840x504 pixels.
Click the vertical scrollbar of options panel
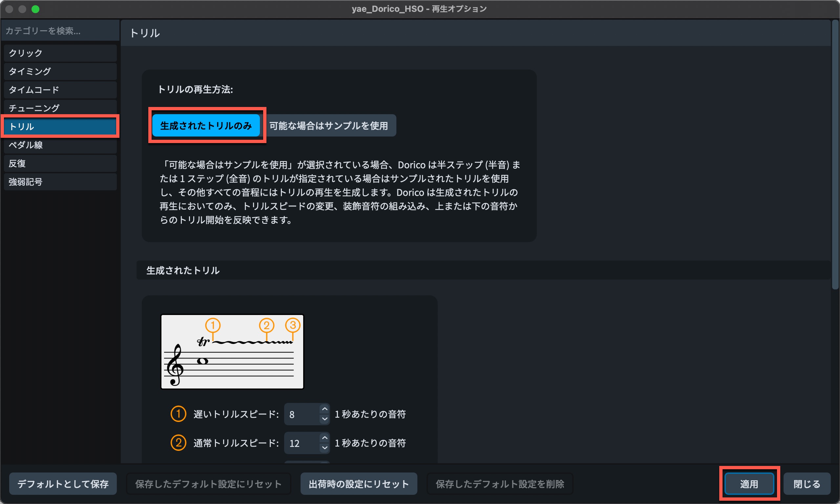coord(835,155)
